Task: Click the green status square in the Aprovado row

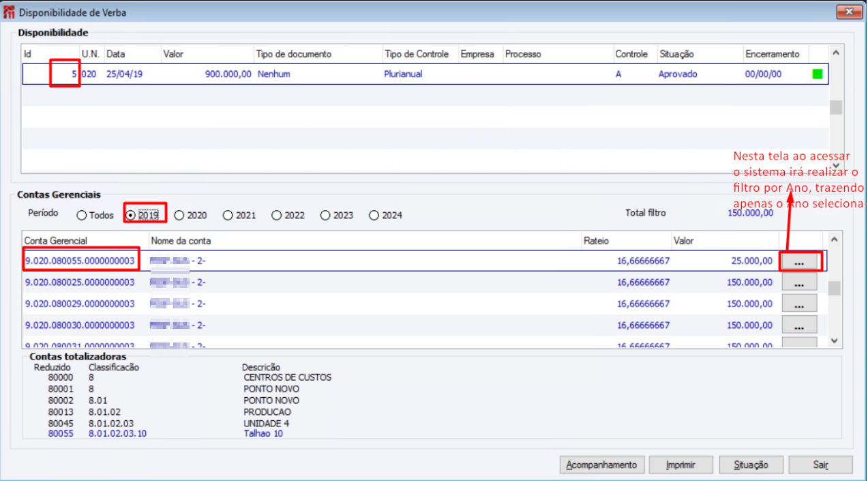Action: point(818,74)
